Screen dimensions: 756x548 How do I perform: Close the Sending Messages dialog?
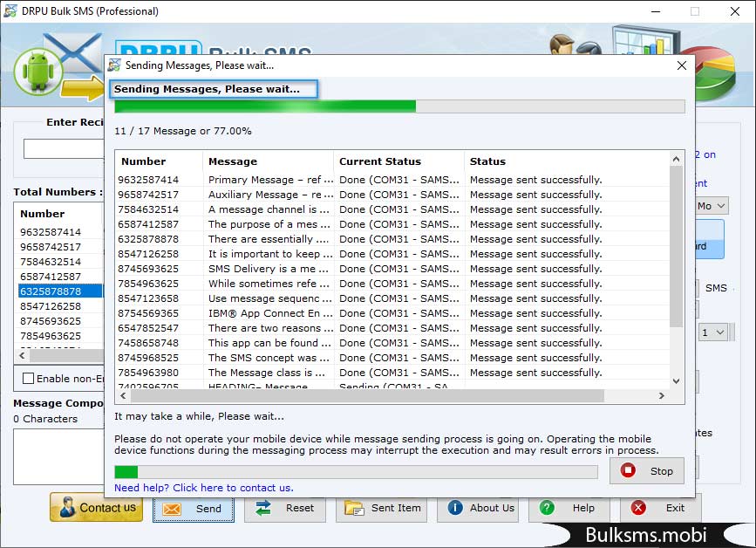click(681, 65)
